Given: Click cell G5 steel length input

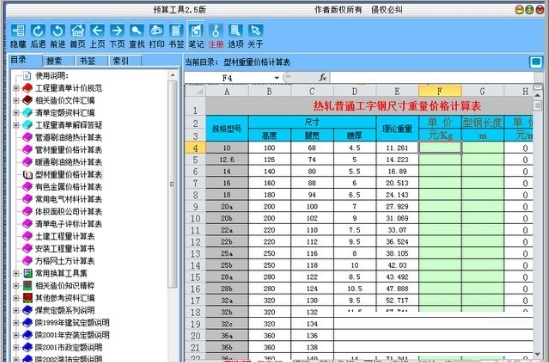Looking at the screenshot, I should tap(482, 160).
